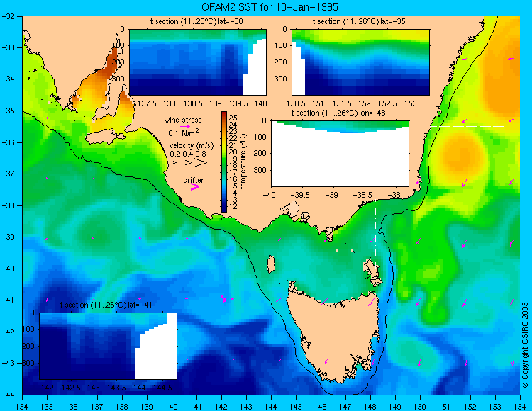
Task: Open the lat=-38 temperature section inset
Action: pyautogui.click(x=198, y=62)
